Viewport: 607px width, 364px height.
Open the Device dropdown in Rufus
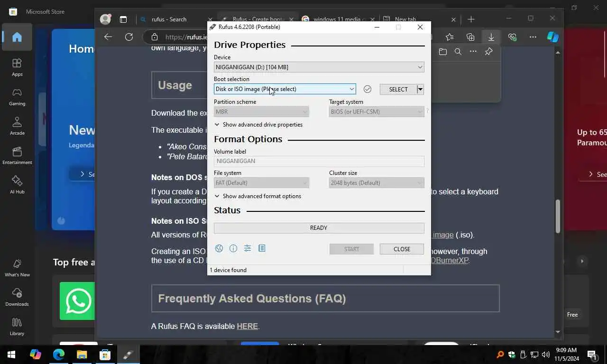319,67
